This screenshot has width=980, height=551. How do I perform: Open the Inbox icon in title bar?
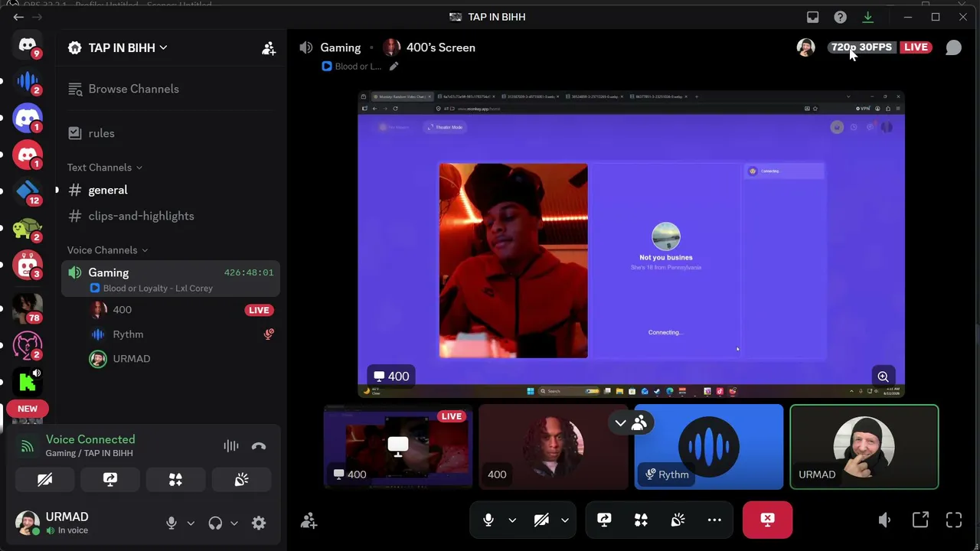(x=813, y=17)
